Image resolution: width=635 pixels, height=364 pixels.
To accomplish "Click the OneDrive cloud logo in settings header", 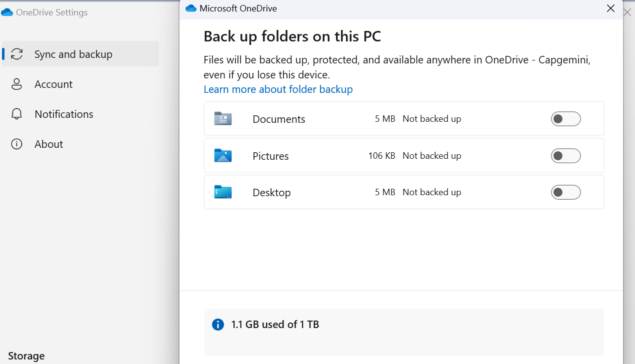I will [x=8, y=11].
